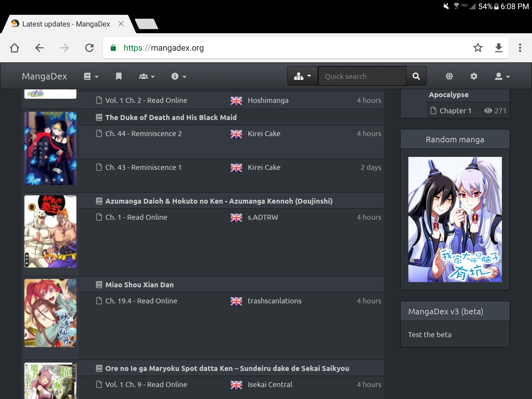Open Ch. 1 - Read Online by s.ADTRW
The width and height of the screenshot is (532, 399).
pyautogui.click(x=136, y=217)
